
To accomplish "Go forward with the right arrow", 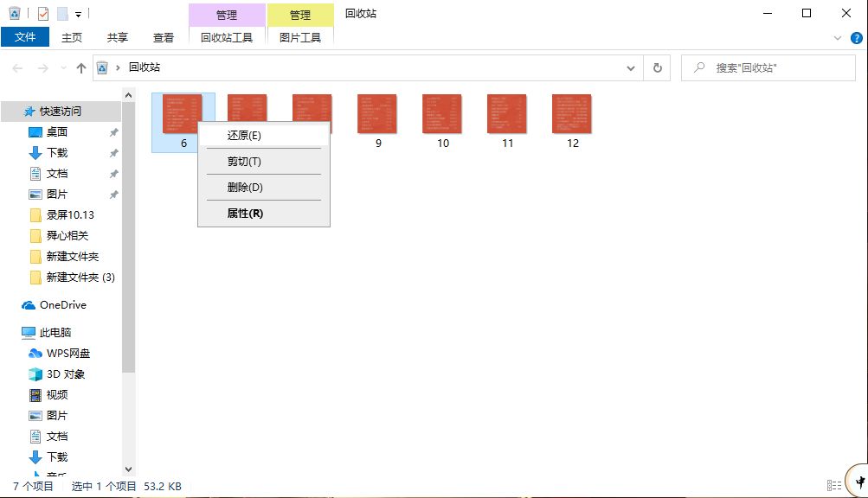I will (42, 68).
